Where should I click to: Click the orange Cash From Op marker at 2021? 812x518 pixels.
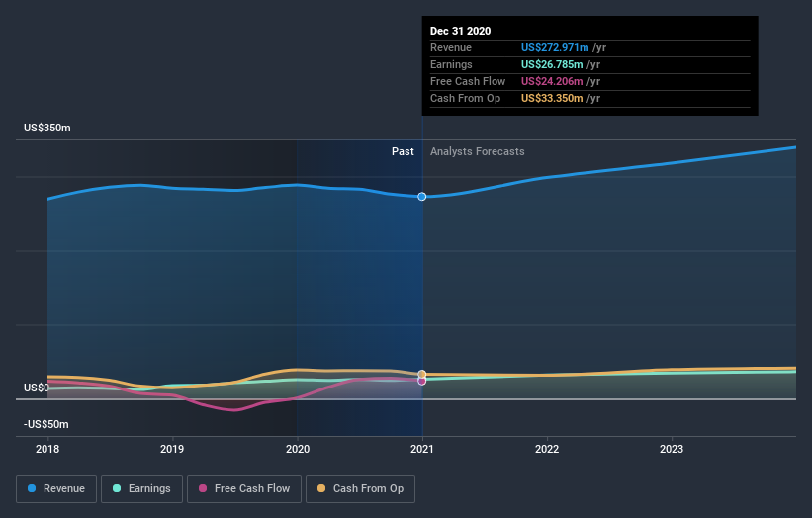pyautogui.click(x=422, y=374)
